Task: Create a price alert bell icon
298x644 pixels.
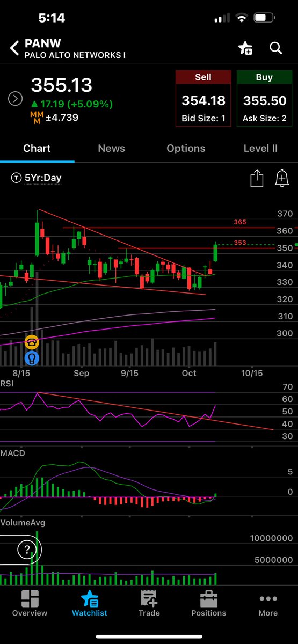Action: click(281, 178)
